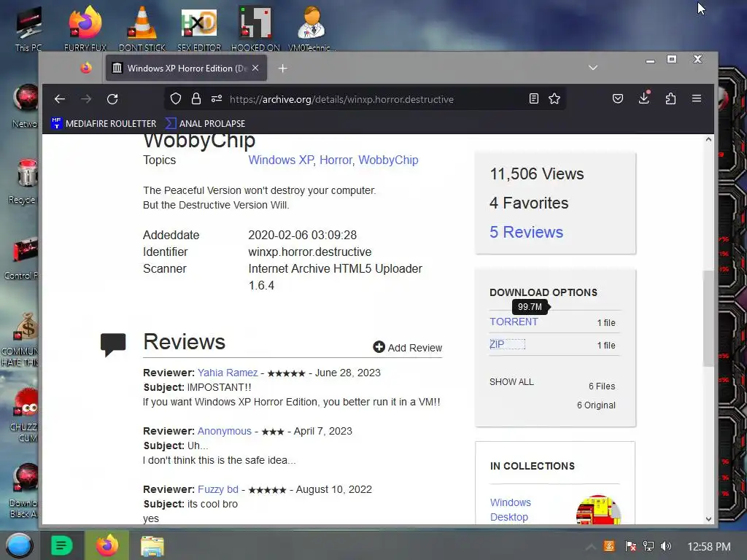This screenshot has width=747, height=560.
Task: Select the VLC cone desktop shortcut
Action: coord(142,28)
